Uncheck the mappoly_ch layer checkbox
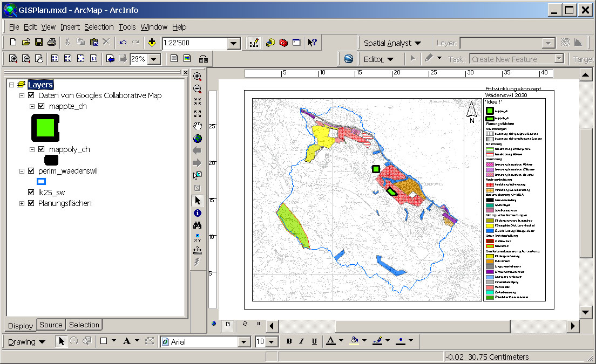Image resolution: width=596 pixels, height=364 pixels. point(41,149)
